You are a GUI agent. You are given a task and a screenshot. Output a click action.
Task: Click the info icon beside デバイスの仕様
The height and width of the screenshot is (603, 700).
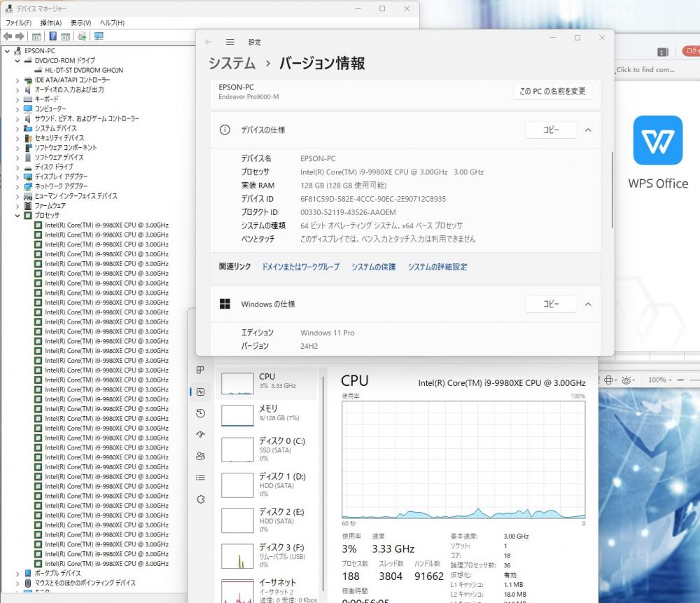pos(225,130)
